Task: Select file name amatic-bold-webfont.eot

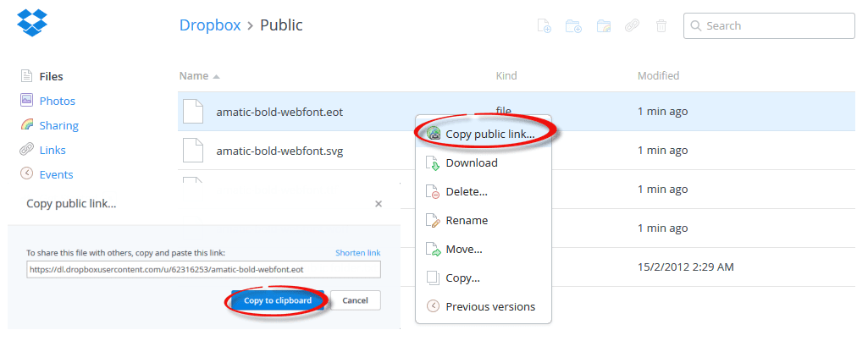Action: 279,112
